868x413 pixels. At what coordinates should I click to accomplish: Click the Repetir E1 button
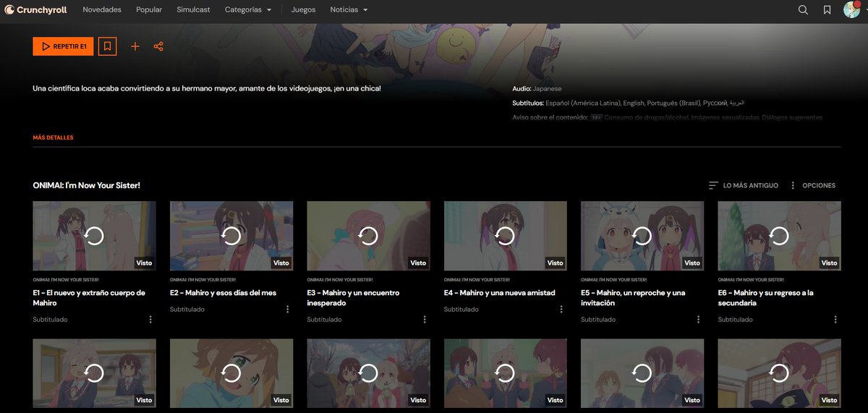coord(63,46)
